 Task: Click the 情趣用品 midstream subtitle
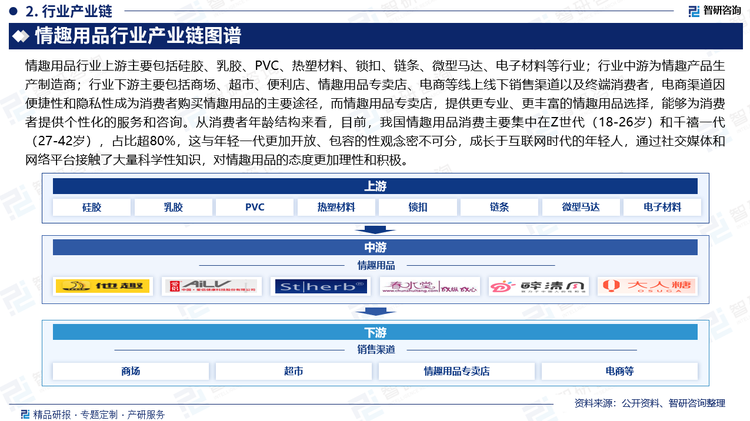376,265
